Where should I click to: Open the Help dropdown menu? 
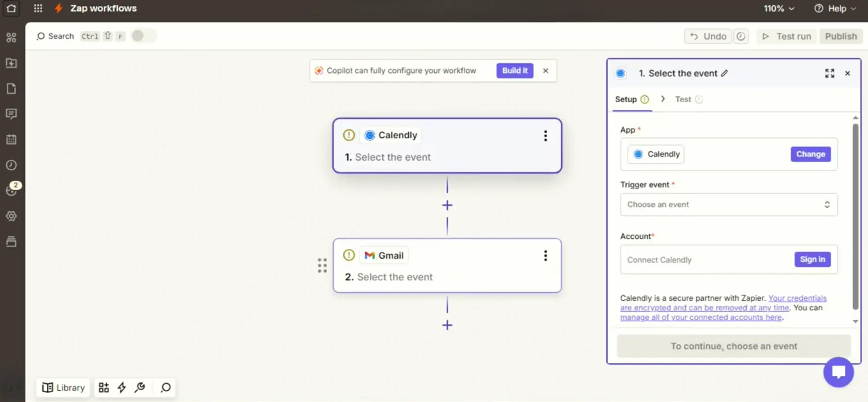tap(835, 8)
